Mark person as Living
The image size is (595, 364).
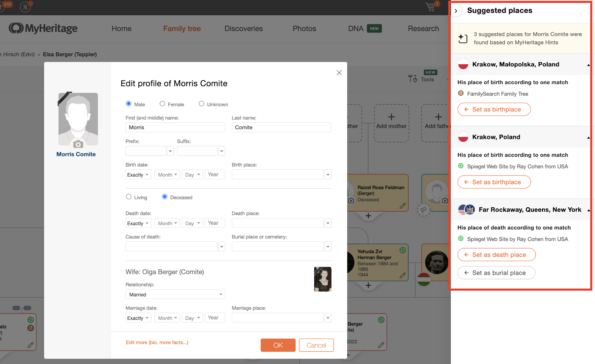point(129,197)
